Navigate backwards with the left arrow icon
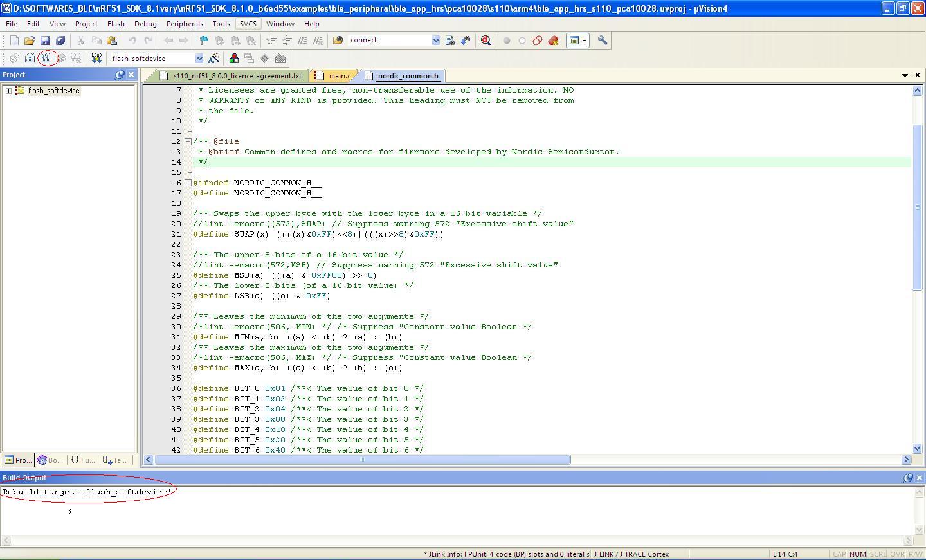 [168, 41]
